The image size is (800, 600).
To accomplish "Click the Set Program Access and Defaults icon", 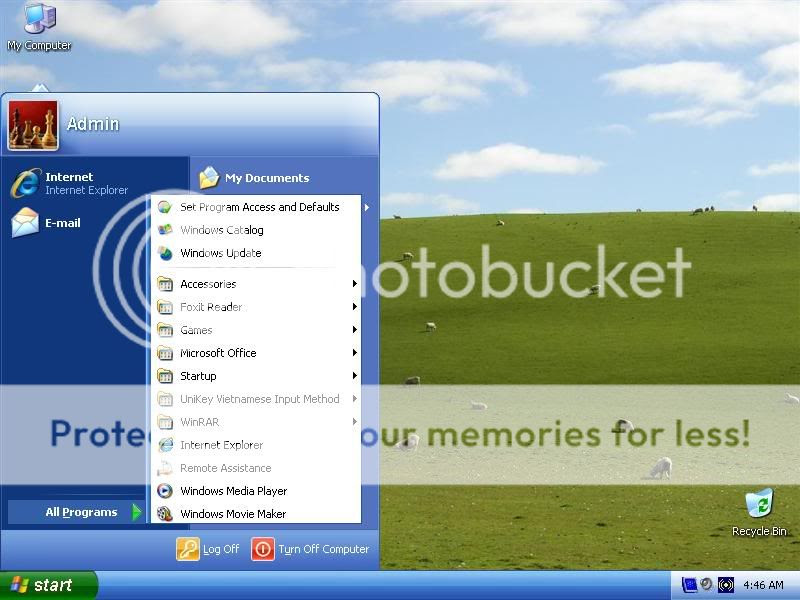I will (165, 207).
